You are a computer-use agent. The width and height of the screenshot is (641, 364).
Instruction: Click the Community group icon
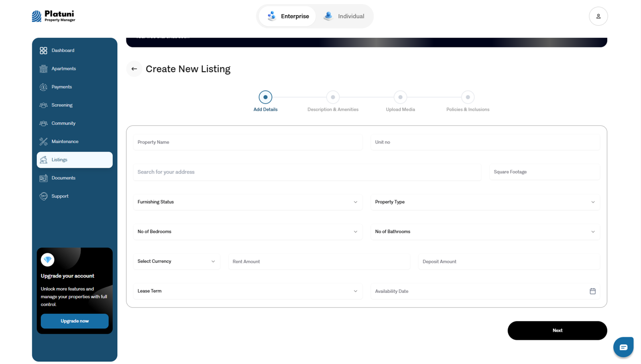43,123
